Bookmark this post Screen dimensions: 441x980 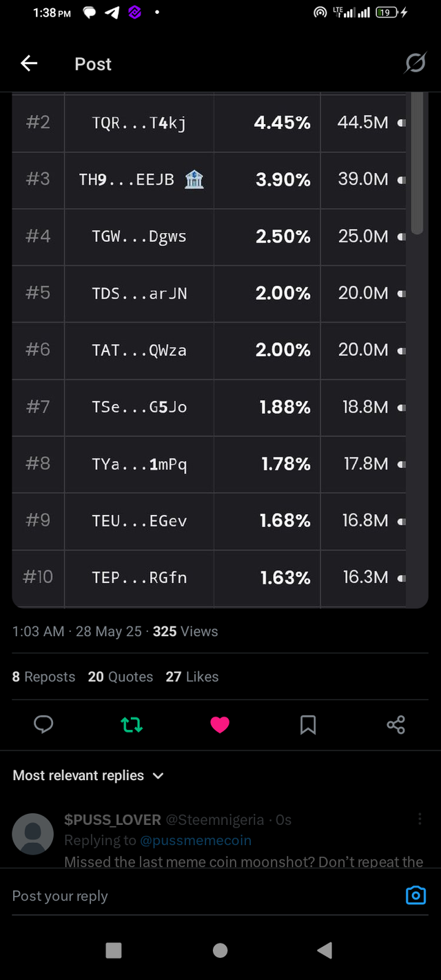pyautogui.click(x=308, y=724)
